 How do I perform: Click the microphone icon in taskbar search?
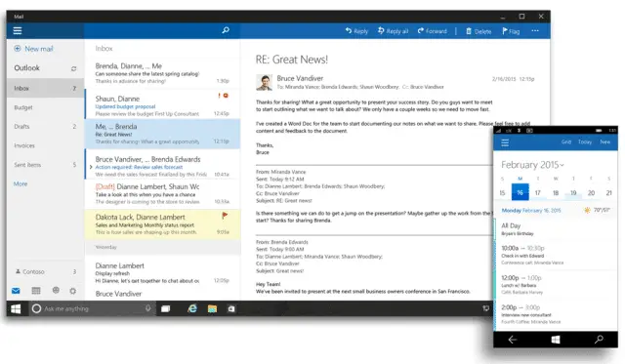[x=147, y=308]
